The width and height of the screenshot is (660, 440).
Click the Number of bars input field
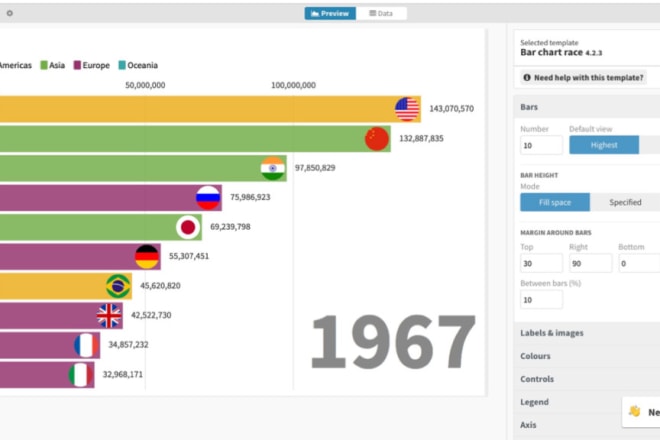541,145
